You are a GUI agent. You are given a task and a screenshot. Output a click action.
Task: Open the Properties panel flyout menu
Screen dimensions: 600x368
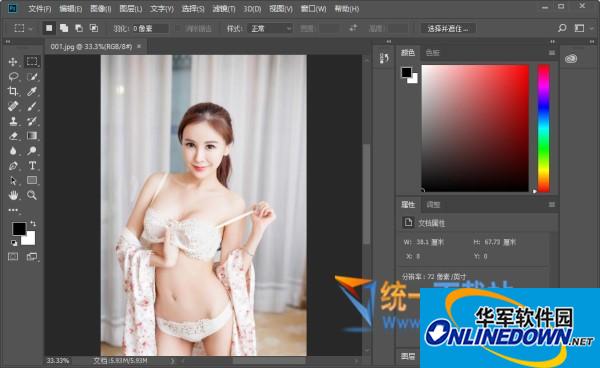551,205
